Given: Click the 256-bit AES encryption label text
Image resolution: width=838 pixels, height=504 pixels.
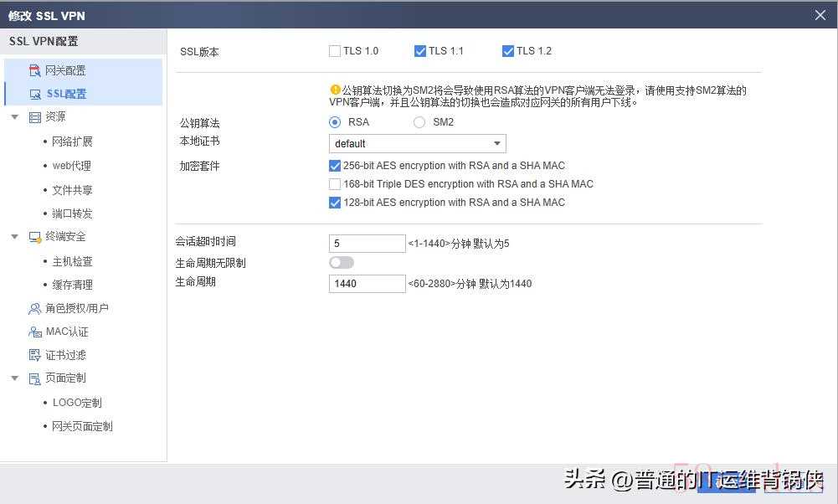Looking at the screenshot, I should click(454, 166).
